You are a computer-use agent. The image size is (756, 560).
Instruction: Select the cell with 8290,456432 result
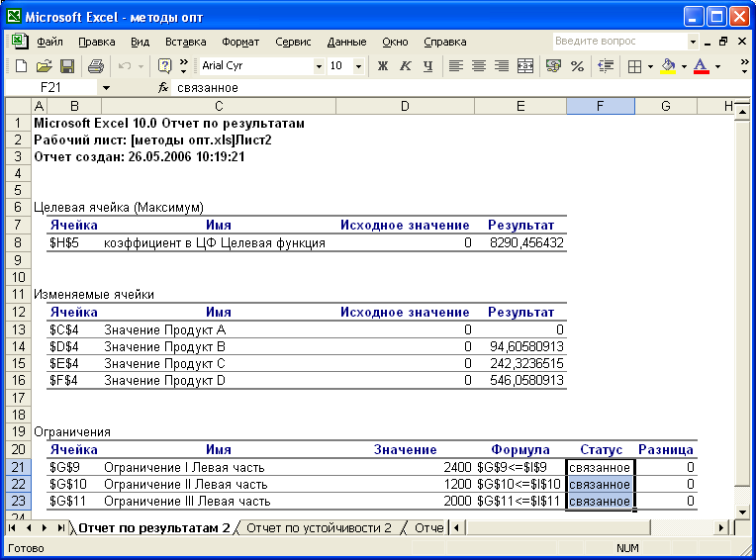[520, 242]
